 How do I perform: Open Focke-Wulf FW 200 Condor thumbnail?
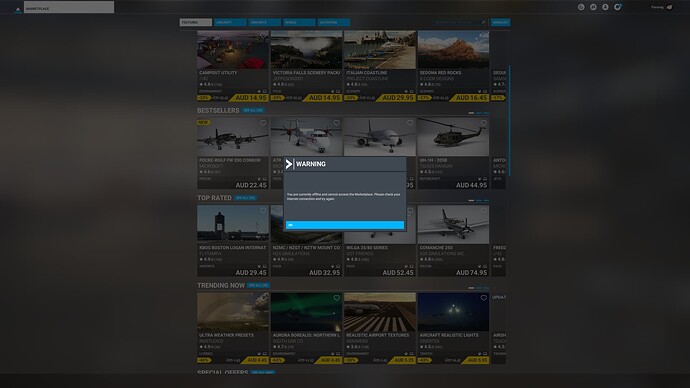pyautogui.click(x=233, y=137)
